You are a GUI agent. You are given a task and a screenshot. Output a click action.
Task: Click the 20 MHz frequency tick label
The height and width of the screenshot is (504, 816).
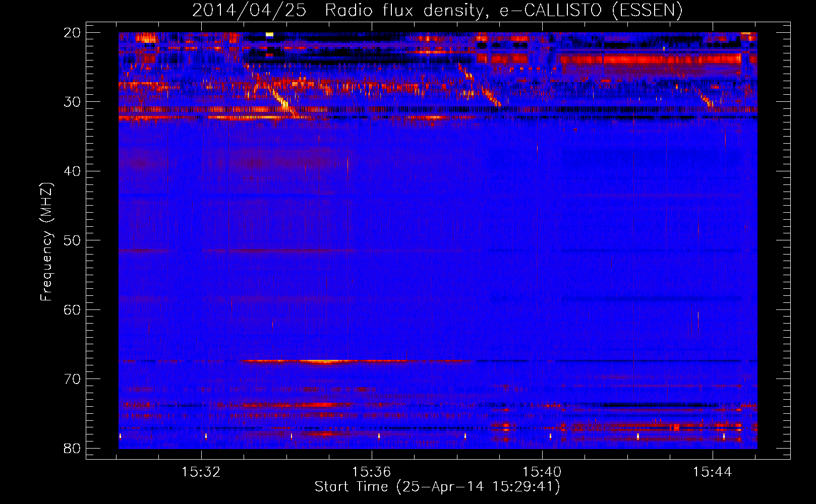click(73, 33)
